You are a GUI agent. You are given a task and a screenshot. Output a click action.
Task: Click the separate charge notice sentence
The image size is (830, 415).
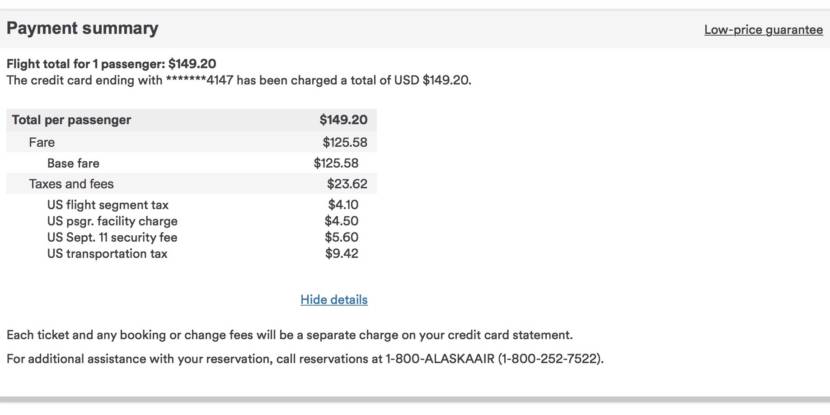point(290,335)
